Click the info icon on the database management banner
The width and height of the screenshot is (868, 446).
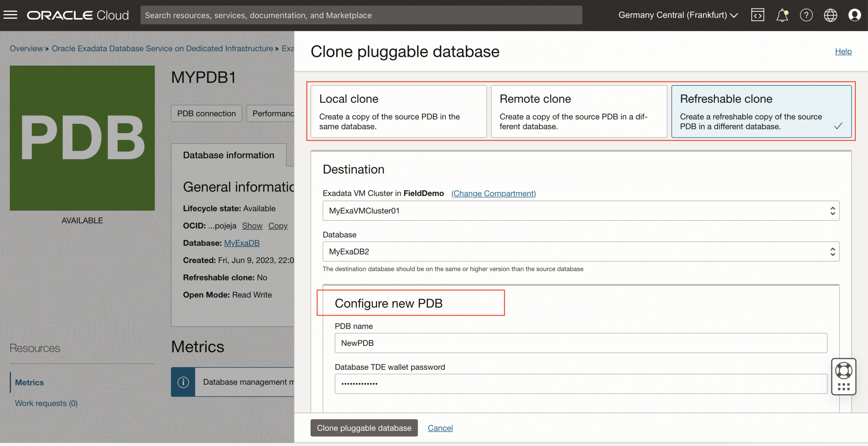point(183,382)
